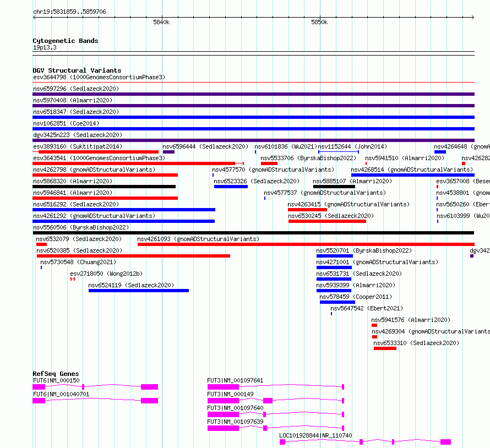Click the blue nsv4268514 gnomAD variant bar
Screen dimensions: 490x448
coord(413,175)
